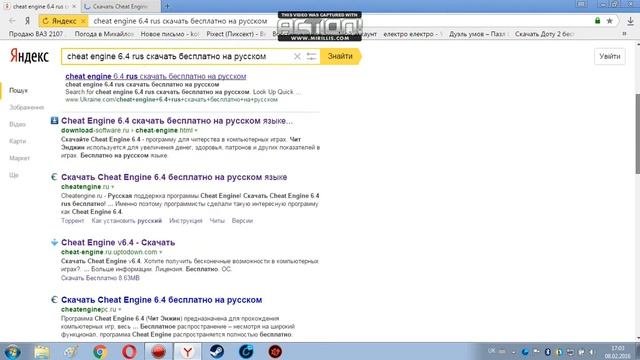The height and width of the screenshot is (360, 640).
Task: Open bookmark 'Скачать Доту 2'
Action: 545,34
